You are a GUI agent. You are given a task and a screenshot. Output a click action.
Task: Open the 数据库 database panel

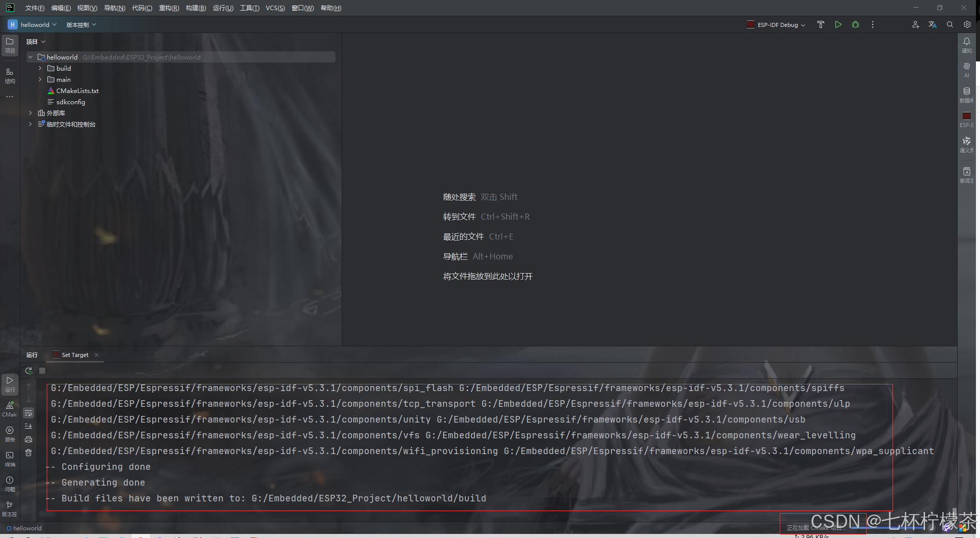967,94
